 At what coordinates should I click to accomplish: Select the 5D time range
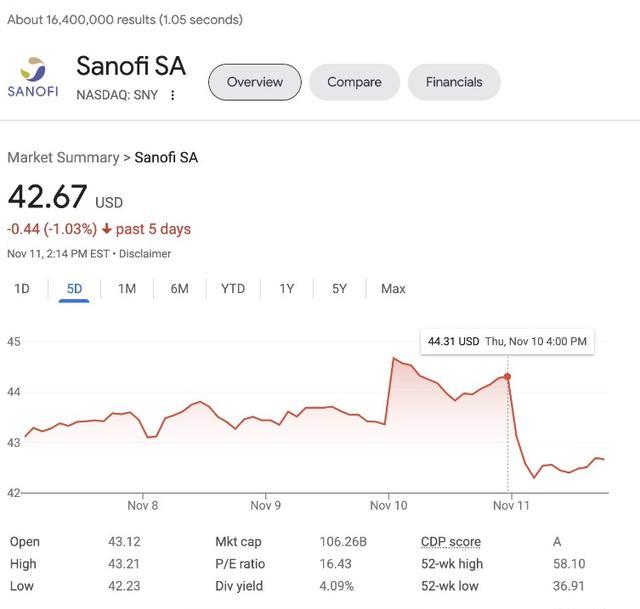pos(74,288)
